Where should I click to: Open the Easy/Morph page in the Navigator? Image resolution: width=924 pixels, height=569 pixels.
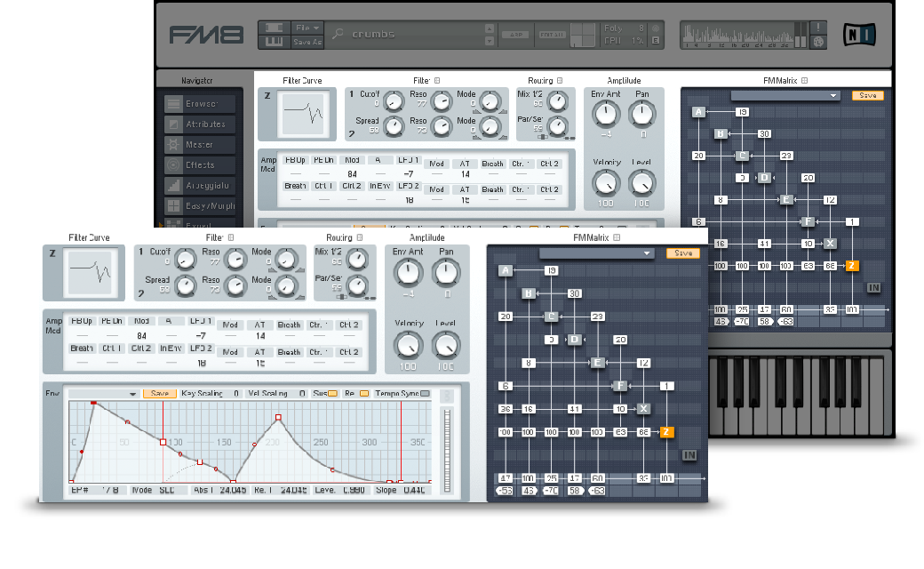[200, 205]
